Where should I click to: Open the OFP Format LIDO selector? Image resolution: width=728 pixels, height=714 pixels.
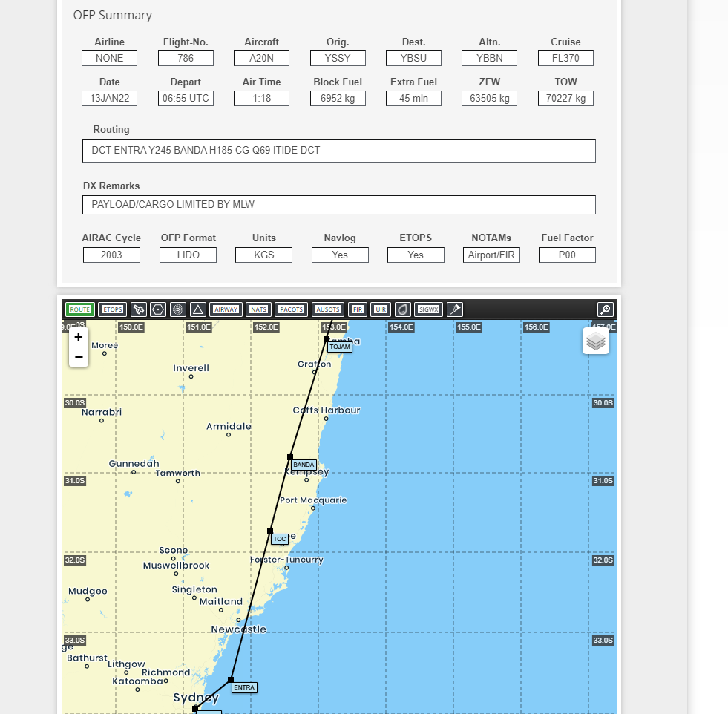pyautogui.click(x=187, y=255)
